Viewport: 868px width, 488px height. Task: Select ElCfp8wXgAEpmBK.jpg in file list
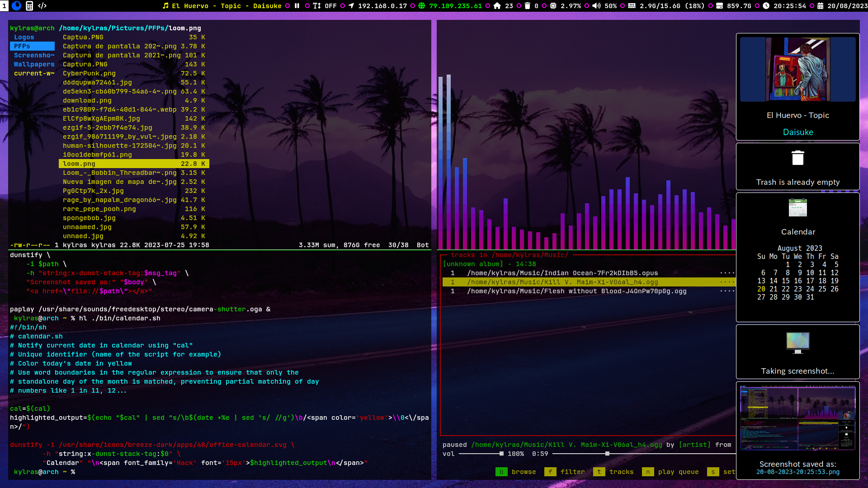(134, 118)
